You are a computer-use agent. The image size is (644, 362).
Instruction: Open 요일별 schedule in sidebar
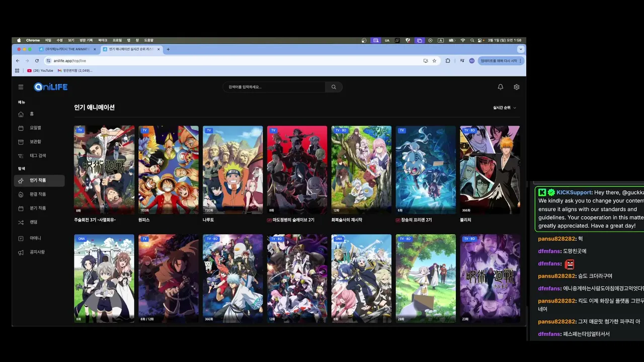click(39, 128)
